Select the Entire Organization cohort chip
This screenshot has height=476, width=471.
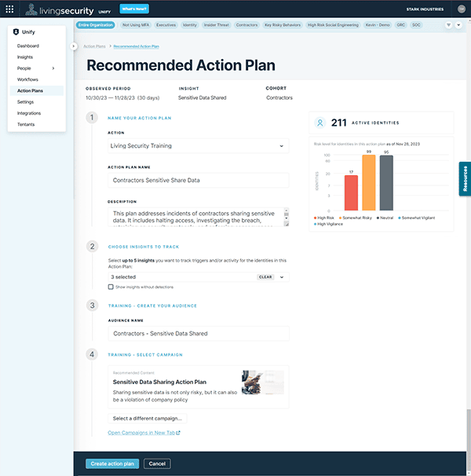(95, 25)
